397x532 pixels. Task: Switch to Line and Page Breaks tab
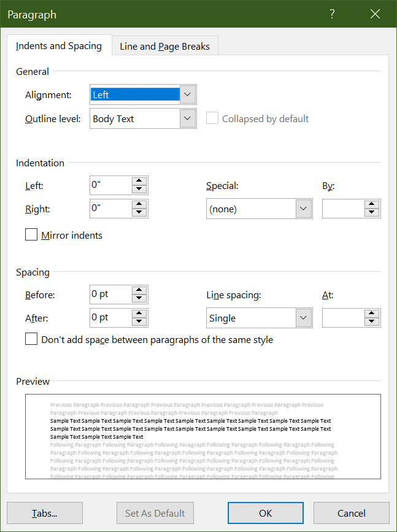[164, 46]
